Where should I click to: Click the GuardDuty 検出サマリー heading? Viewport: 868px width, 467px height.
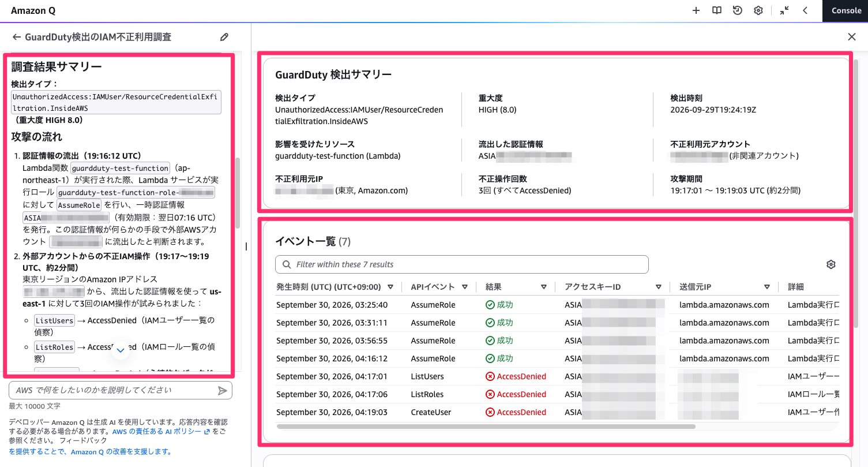[x=333, y=74]
